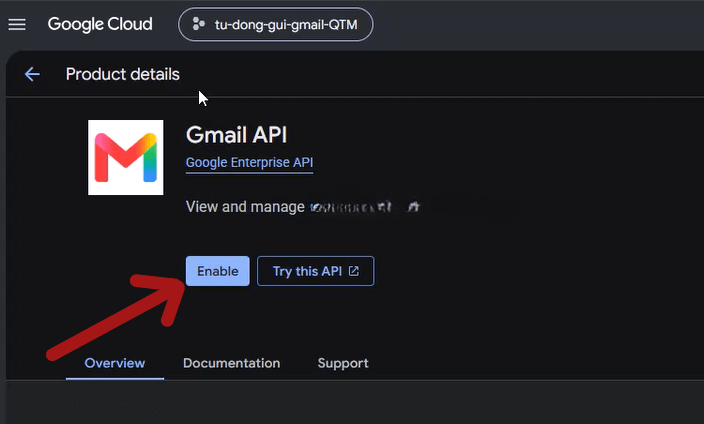The height and width of the screenshot is (424, 704).
Task: Switch to the Documentation tab
Action: 232,363
